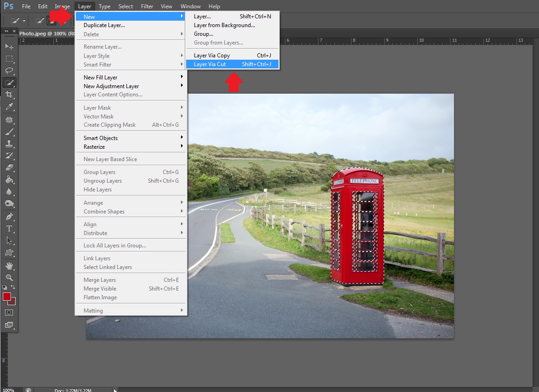Image resolution: width=539 pixels, height=392 pixels.
Task: Click Layer from Background... option
Action: tap(224, 25)
